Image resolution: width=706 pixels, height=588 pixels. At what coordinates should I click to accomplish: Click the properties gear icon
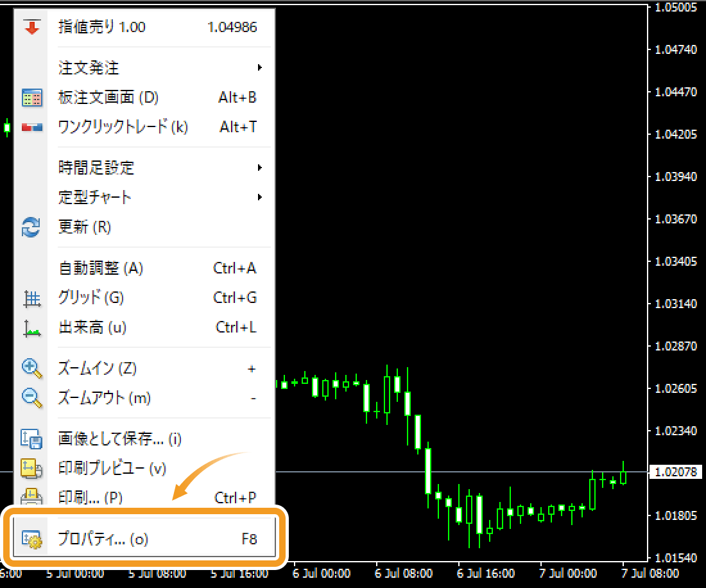click(x=32, y=540)
